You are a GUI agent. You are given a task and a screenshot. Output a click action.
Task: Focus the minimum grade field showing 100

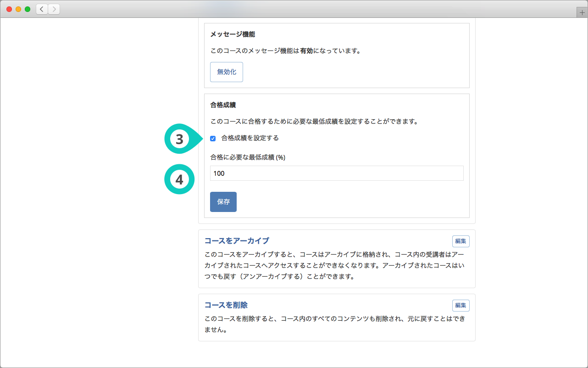(x=337, y=173)
